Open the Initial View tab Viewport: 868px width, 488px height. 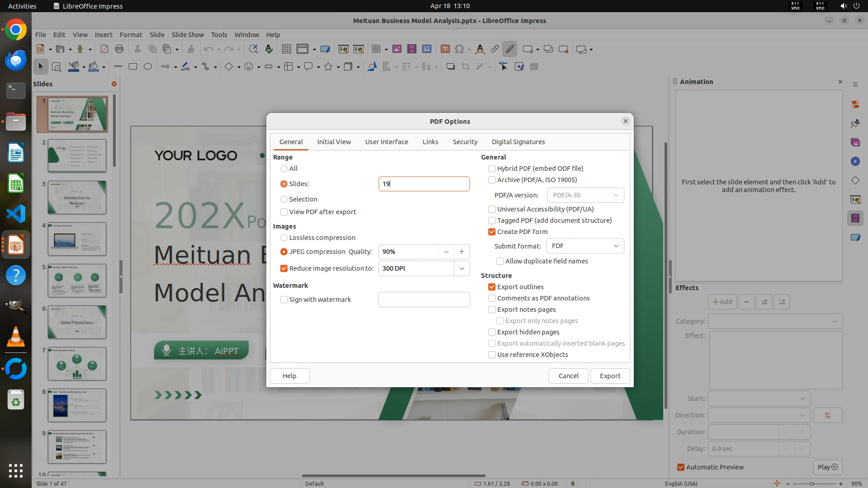pyautogui.click(x=334, y=142)
